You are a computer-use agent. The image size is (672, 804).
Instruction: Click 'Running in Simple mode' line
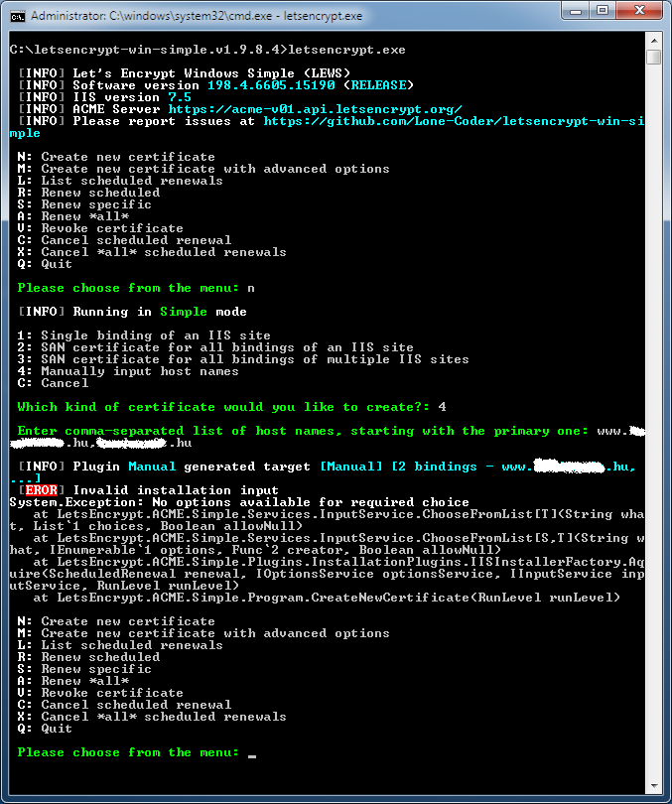132,312
